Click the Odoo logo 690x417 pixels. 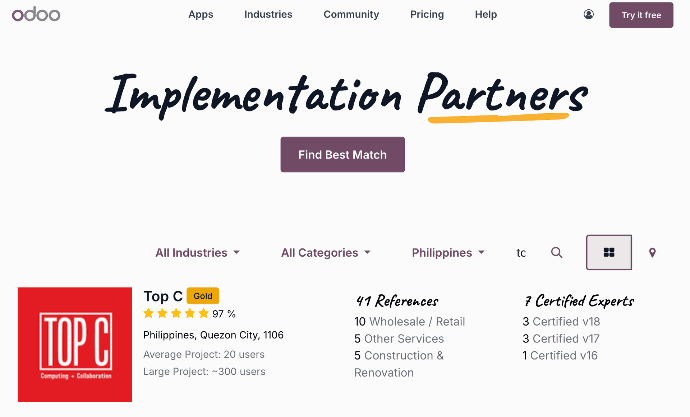[x=36, y=15]
